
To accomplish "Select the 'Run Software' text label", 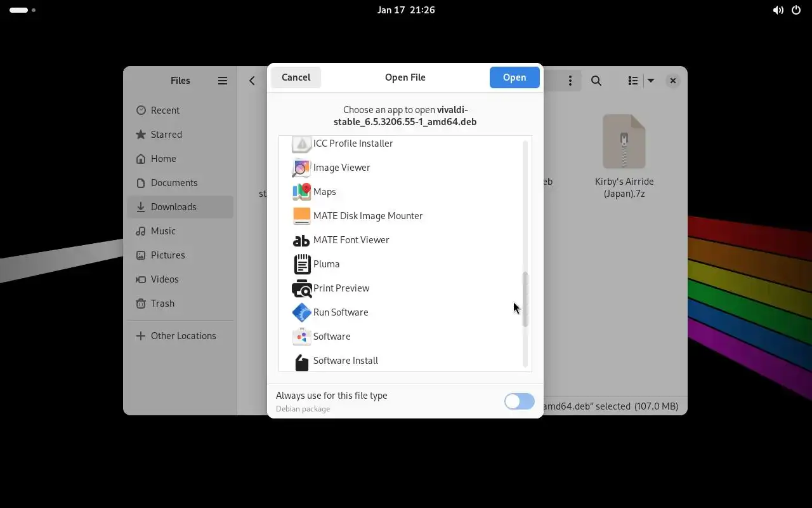I will [341, 312].
